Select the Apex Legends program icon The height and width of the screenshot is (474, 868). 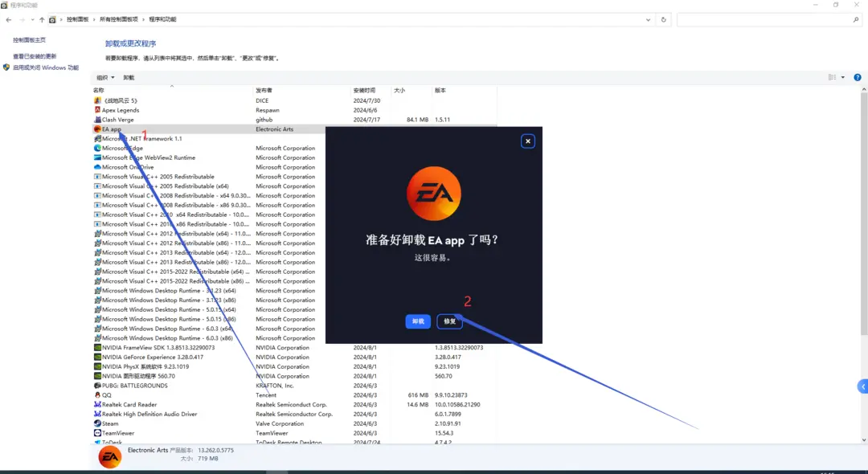click(x=97, y=110)
